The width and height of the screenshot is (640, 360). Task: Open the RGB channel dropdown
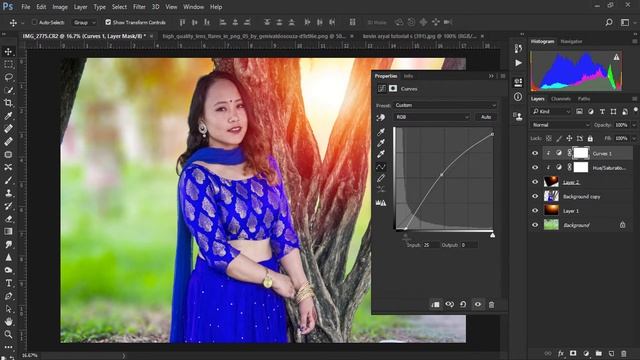tap(432, 117)
